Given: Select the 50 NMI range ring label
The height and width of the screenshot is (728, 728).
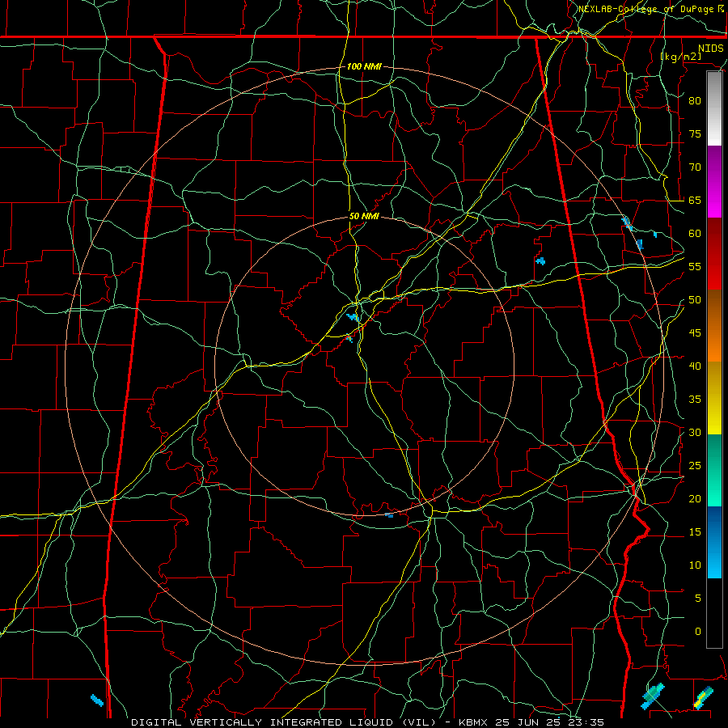Looking at the screenshot, I should [x=364, y=216].
